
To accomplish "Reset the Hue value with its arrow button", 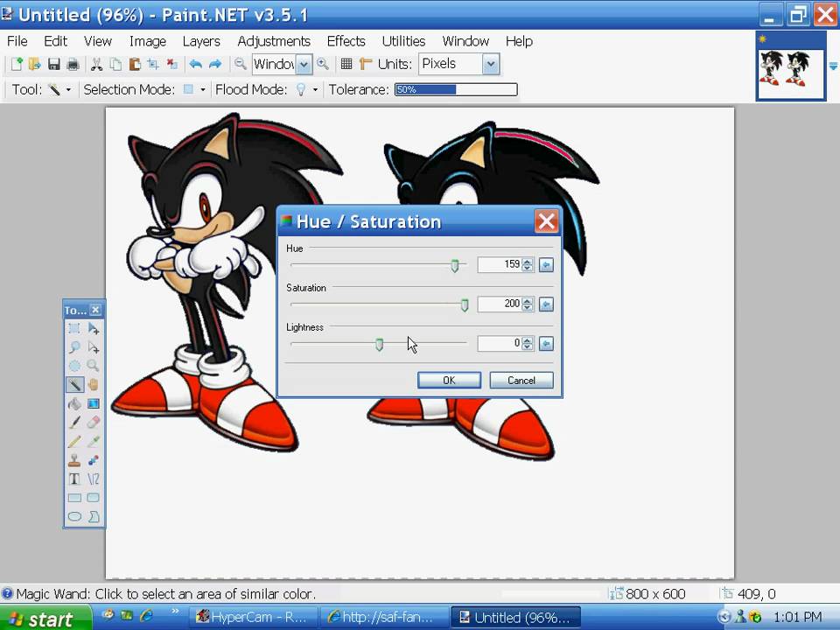I will tap(546, 264).
